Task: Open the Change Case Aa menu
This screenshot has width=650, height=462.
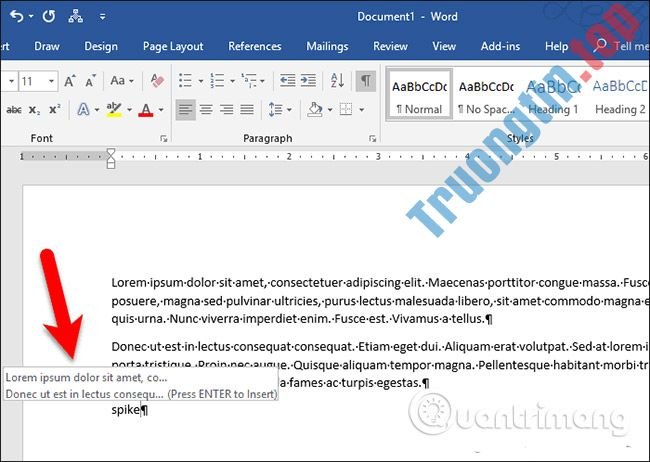Action: click(121, 80)
